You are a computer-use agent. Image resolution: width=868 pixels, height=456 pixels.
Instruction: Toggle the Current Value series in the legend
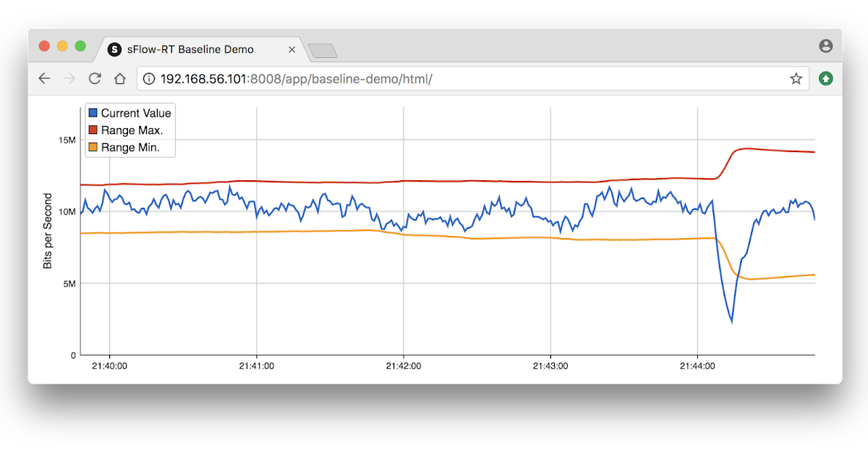[x=136, y=113]
